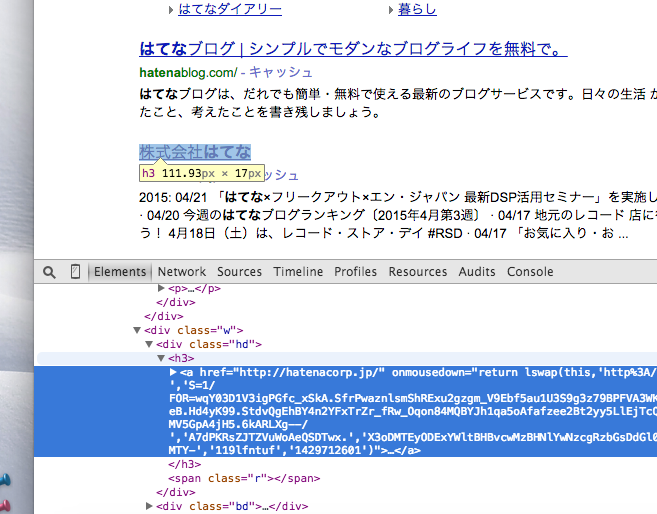The image size is (657, 514).
Task: Open the はてなブログ search result title
Action: [x=353, y=49]
